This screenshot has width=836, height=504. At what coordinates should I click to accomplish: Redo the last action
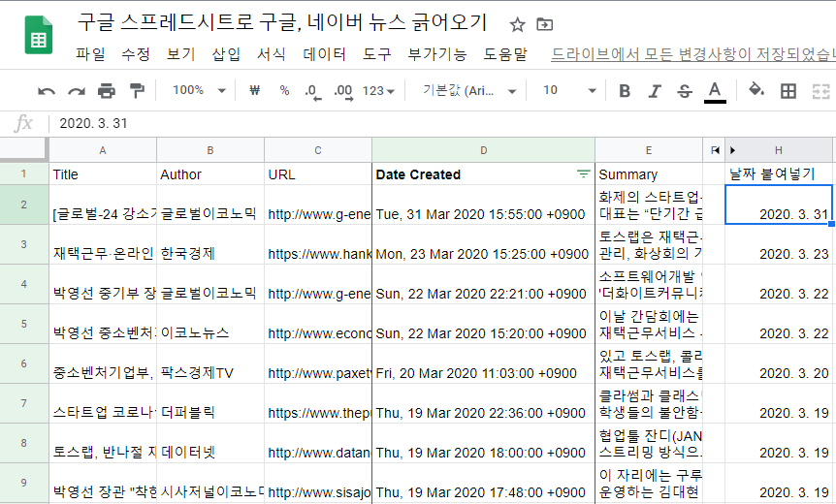click(x=77, y=91)
